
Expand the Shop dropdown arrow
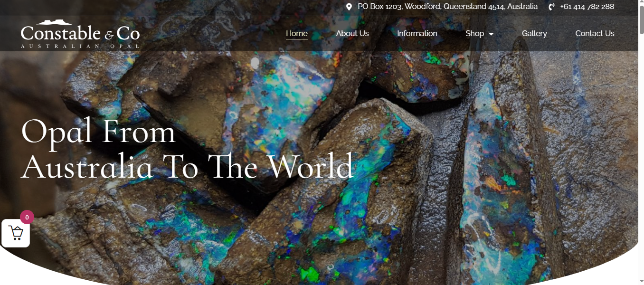tap(491, 34)
